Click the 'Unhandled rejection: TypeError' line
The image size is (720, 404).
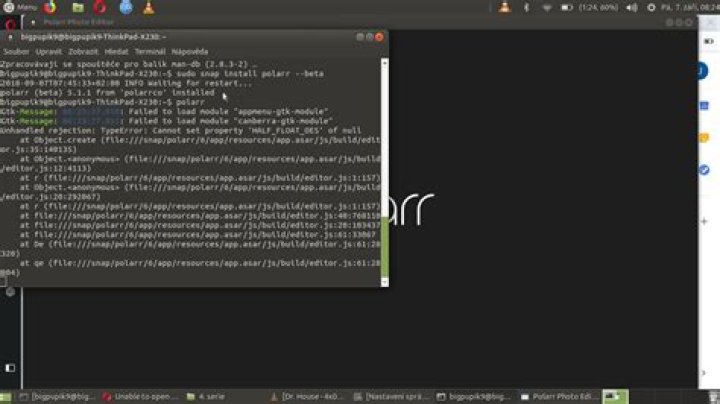coord(180,130)
